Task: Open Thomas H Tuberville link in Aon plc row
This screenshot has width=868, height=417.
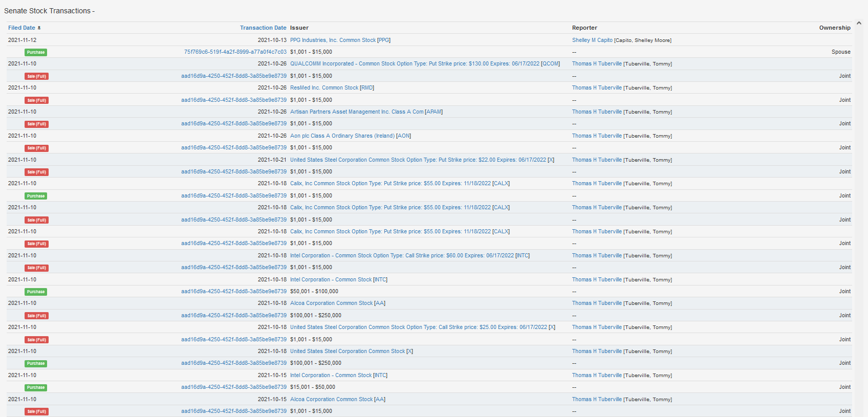Action: point(597,136)
